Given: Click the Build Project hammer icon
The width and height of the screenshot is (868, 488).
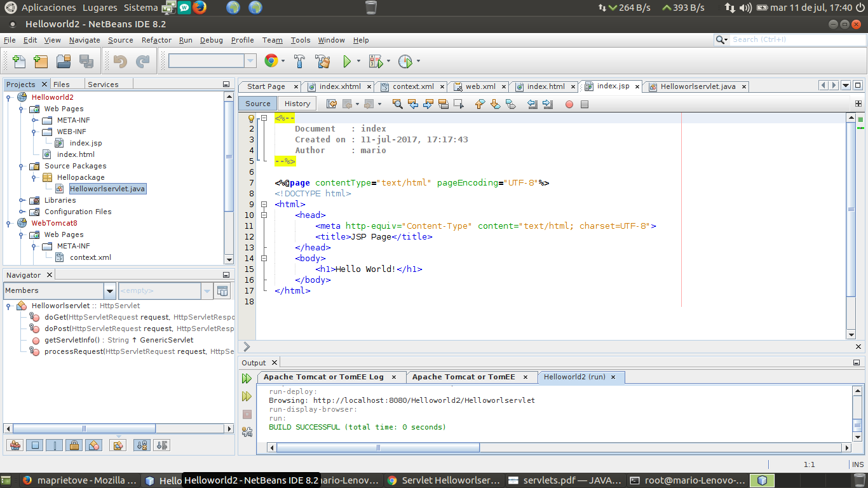Looking at the screenshot, I should click(x=299, y=62).
